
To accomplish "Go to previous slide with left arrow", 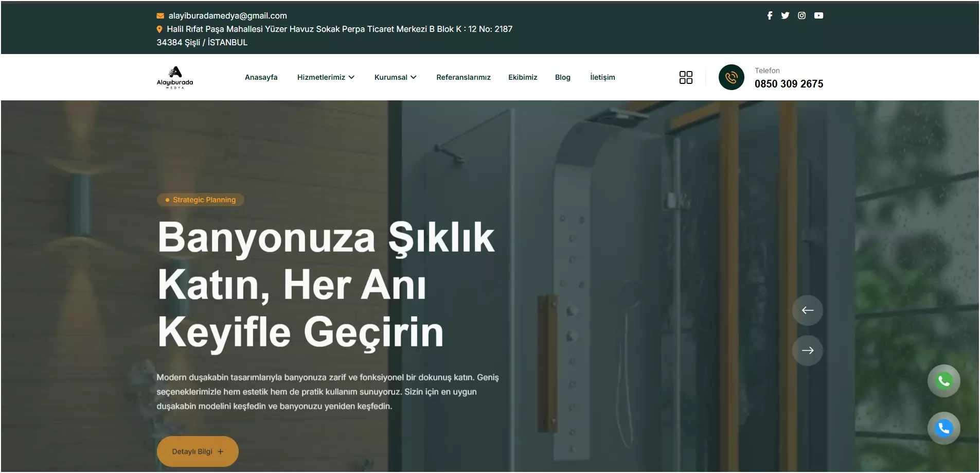I will [807, 310].
